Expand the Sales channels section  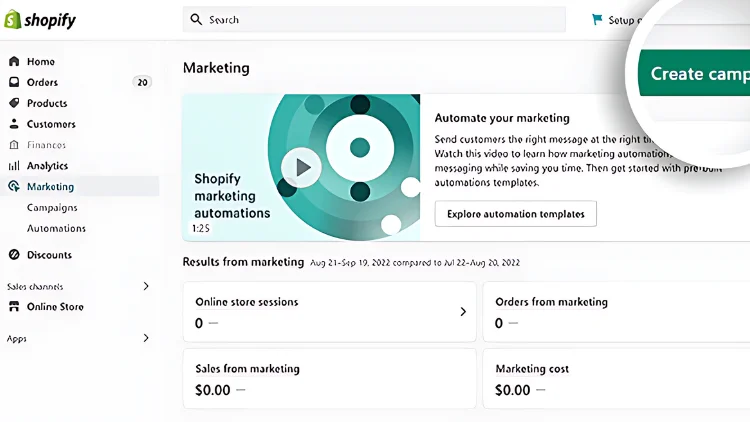point(146,286)
